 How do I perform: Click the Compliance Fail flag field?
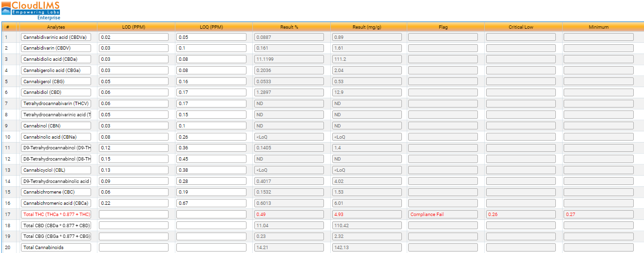pyautogui.click(x=443, y=214)
